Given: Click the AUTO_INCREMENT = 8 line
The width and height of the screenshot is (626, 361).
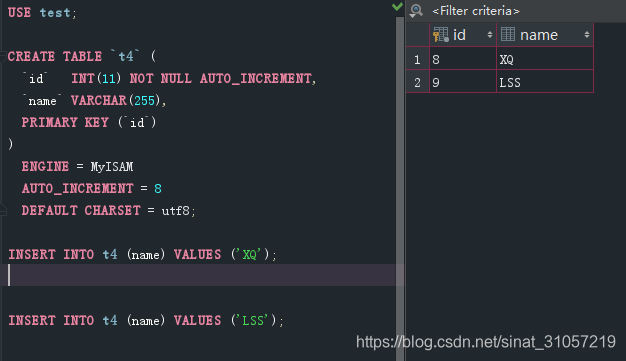Looking at the screenshot, I should [92, 188].
